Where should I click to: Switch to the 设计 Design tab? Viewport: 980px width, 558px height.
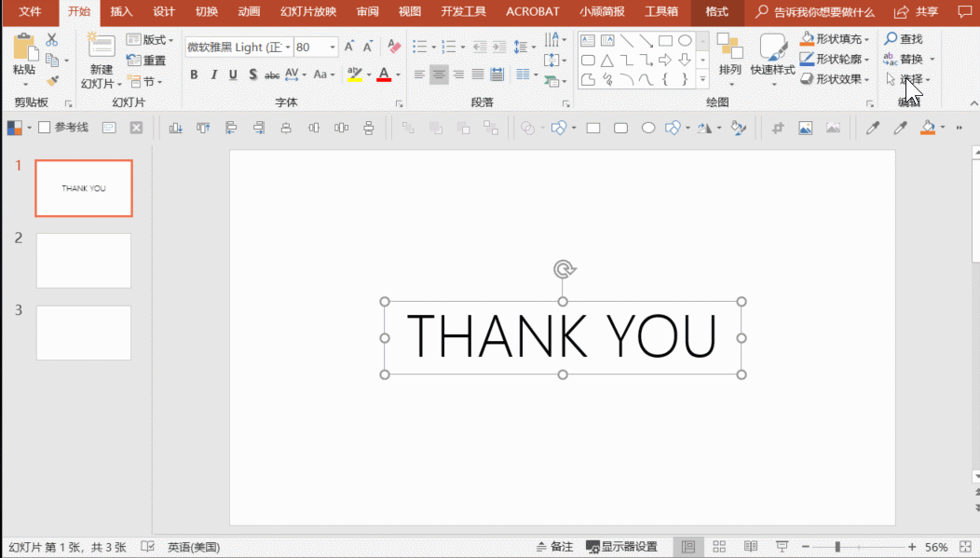pos(164,11)
